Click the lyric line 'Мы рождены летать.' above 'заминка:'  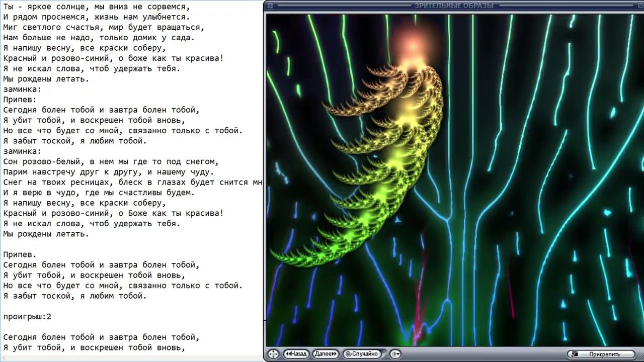(46, 79)
